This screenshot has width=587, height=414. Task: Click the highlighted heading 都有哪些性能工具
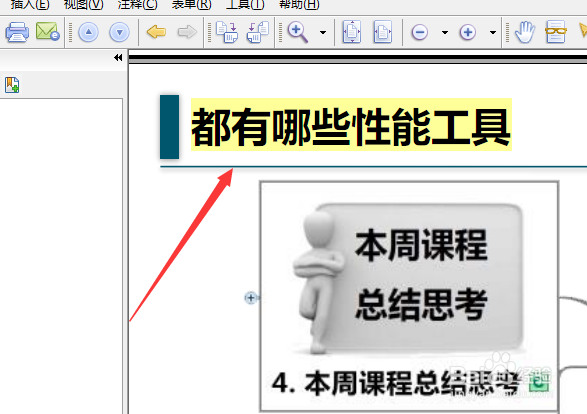(x=351, y=125)
